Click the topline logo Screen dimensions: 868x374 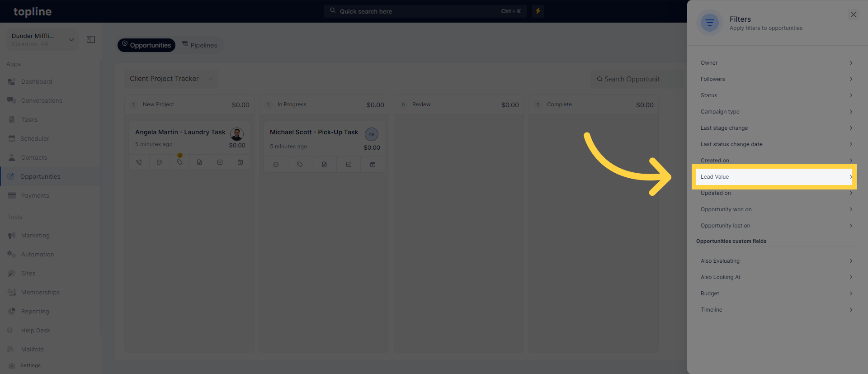point(33,12)
